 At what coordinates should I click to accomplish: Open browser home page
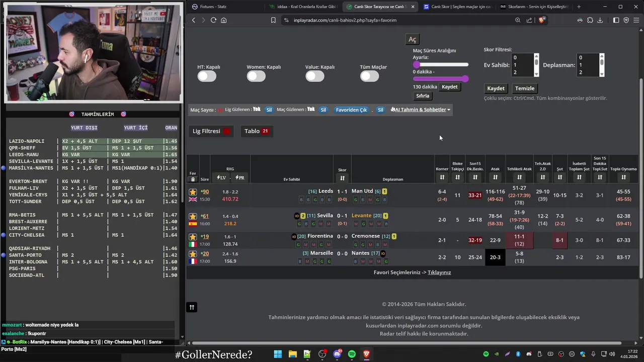(x=224, y=20)
